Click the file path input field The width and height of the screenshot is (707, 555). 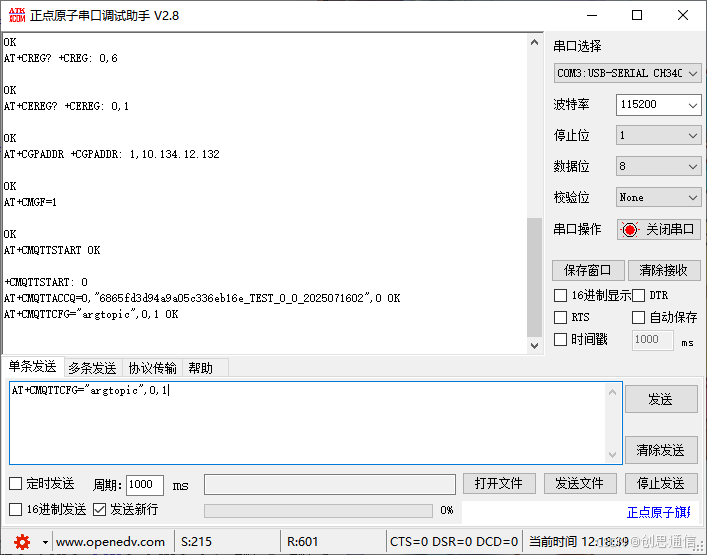[330, 484]
